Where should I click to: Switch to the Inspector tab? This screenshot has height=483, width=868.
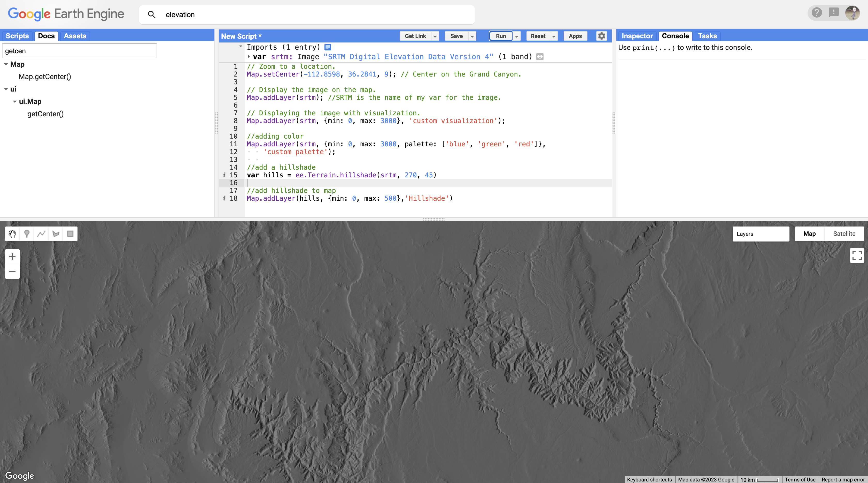pos(637,36)
